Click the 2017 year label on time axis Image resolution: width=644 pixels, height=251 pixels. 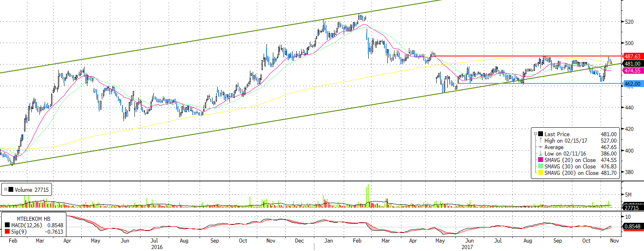(x=467, y=247)
